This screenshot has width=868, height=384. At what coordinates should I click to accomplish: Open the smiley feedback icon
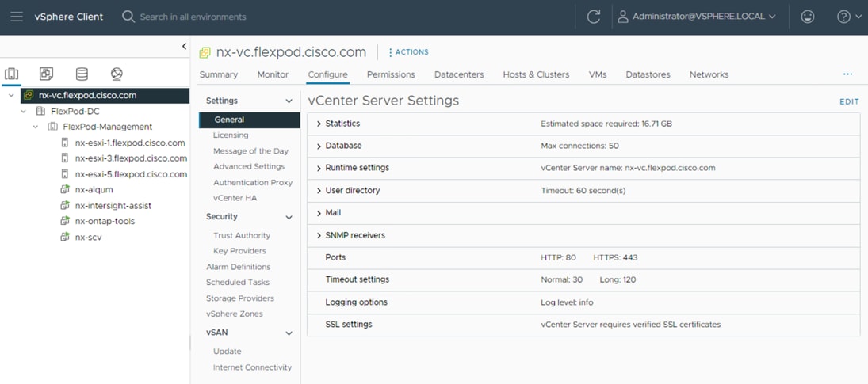coord(808,17)
